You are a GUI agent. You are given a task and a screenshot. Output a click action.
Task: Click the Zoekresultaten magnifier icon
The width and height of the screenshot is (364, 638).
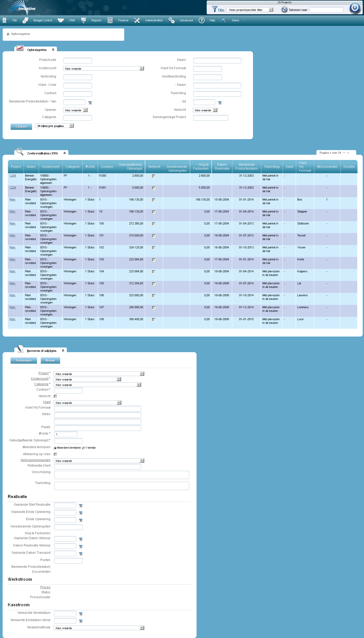[x=20, y=151]
